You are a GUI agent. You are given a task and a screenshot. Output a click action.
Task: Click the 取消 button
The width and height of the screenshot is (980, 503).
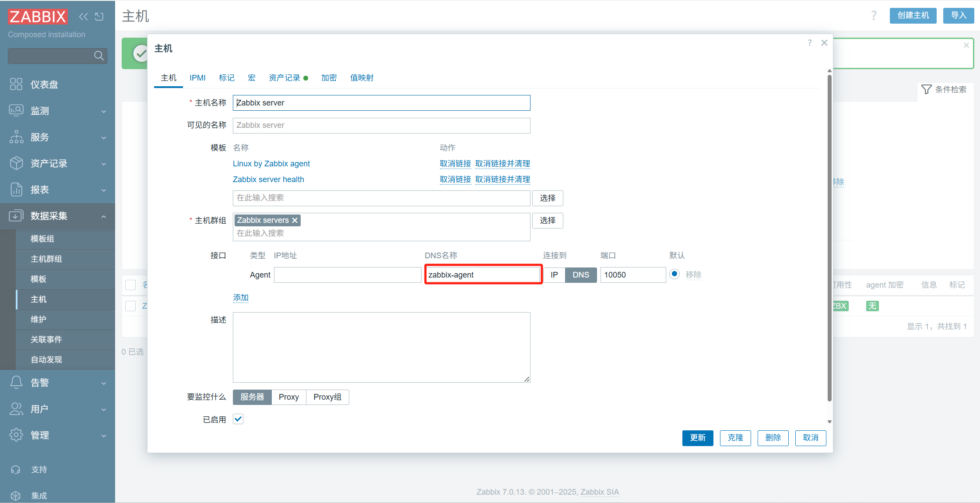(811, 438)
